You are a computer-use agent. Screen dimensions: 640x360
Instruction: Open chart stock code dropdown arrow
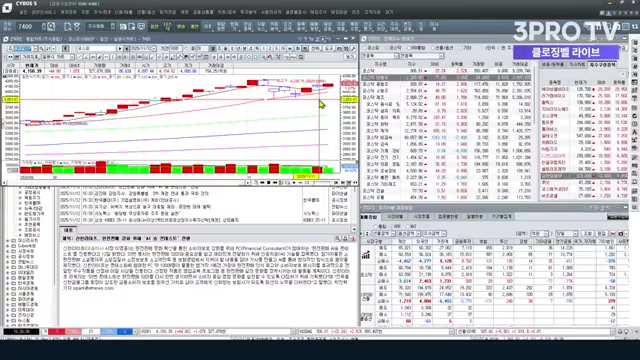[35, 49]
